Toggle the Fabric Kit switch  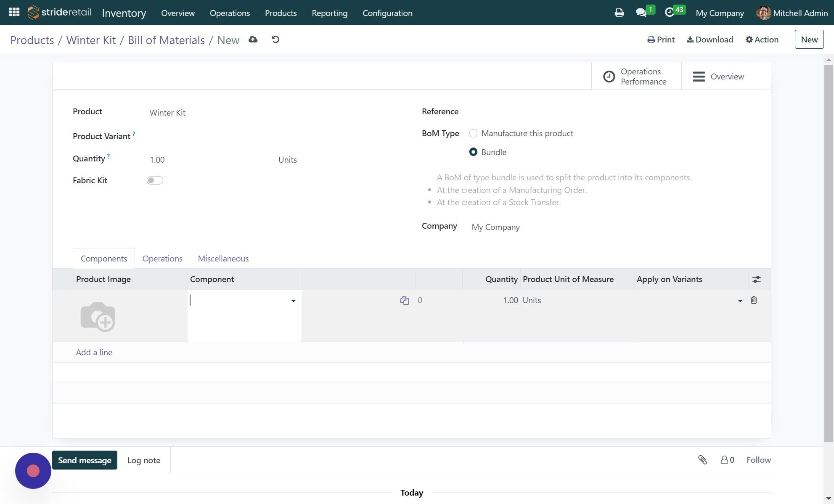click(x=155, y=180)
